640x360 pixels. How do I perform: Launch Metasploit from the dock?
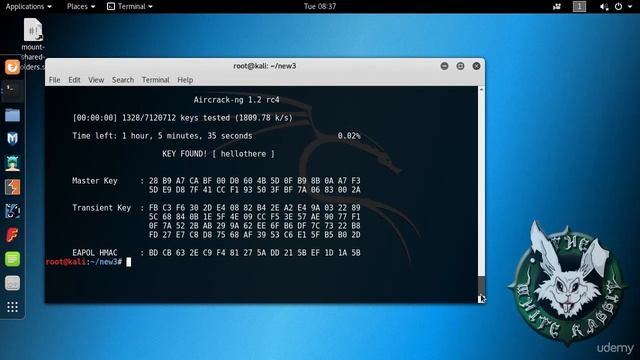click(x=12, y=139)
